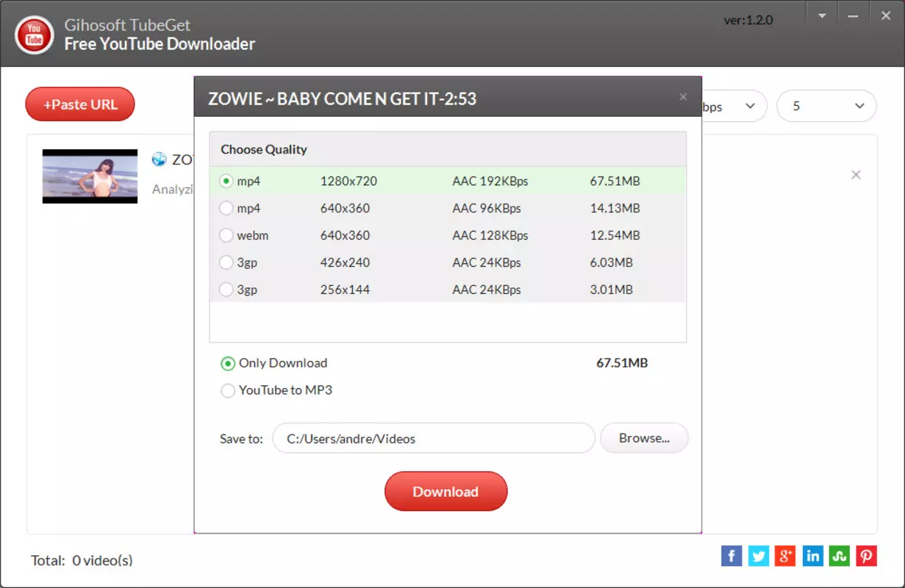
Task: Share on Pinterest via the icon
Action: point(867,556)
